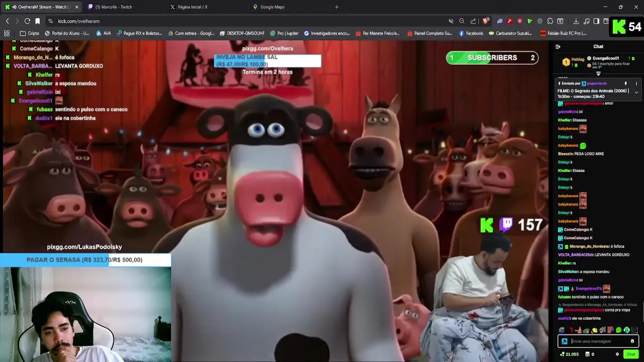Click the 'Blessszin: PEGA LOGO MIKE' chat message
644x362 pixels.
[x=581, y=154]
